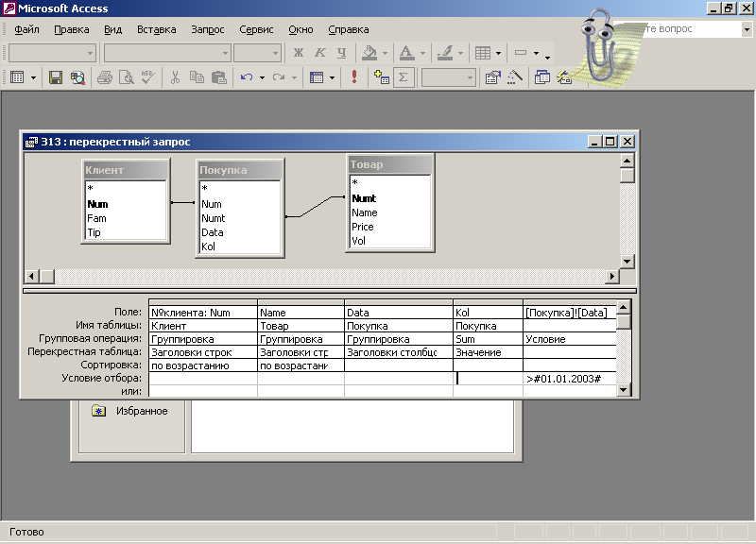This screenshot has width=756, height=544.
Task: Click the Font color letter A
Action: click(x=407, y=53)
